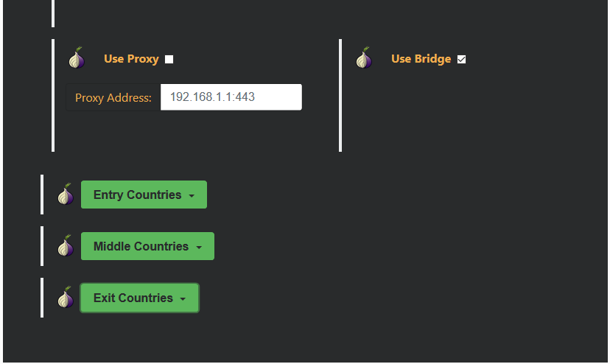The height and width of the screenshot is (364, 610).
Task: Focus the Proxy Address input field
Action: [x=231, y=97]
